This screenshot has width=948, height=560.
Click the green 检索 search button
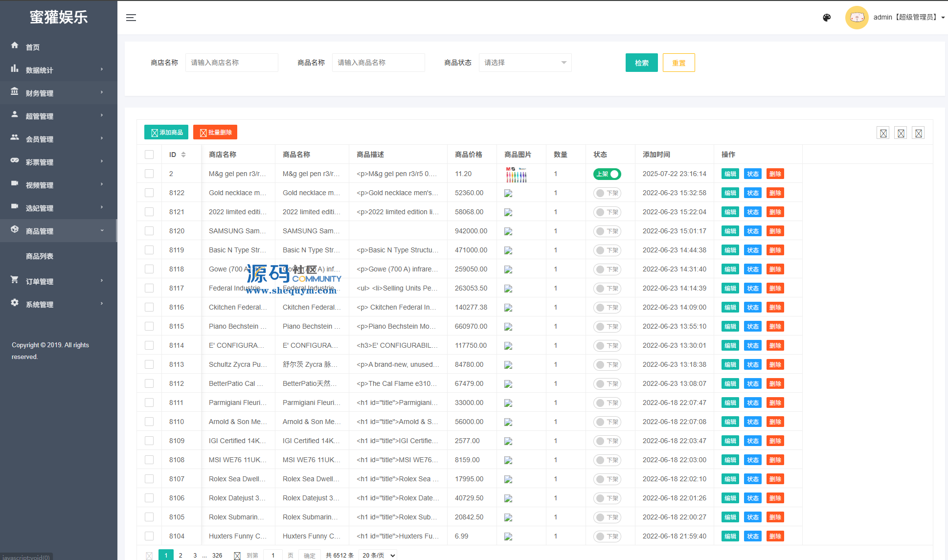click(x=641, y=63)
